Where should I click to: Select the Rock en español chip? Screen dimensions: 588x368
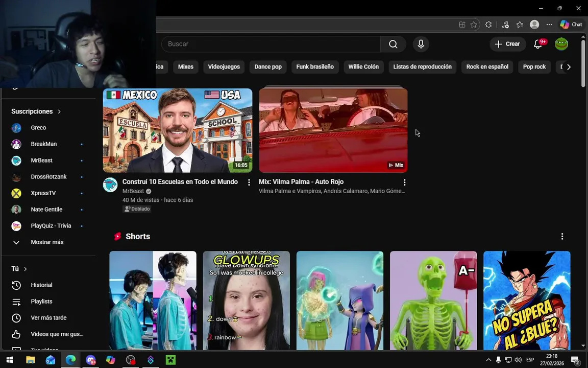(x=487, y=67)
